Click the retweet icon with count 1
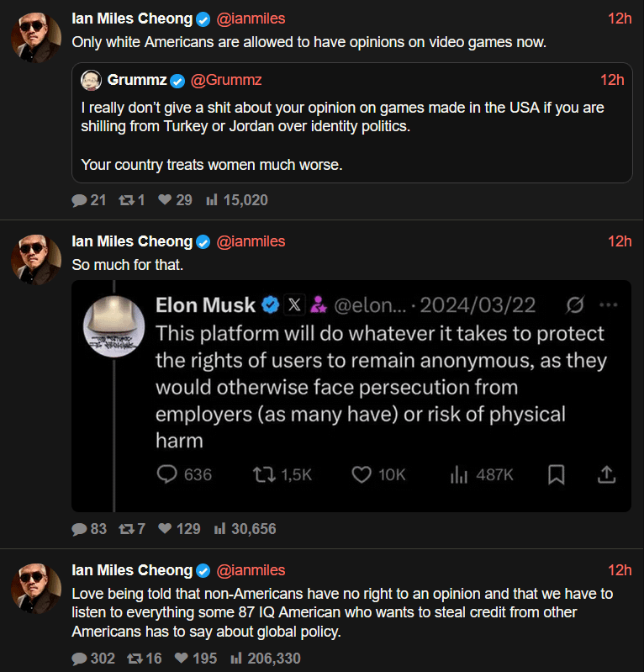Screen dimensions: 644x672 (x=126, y=200)
